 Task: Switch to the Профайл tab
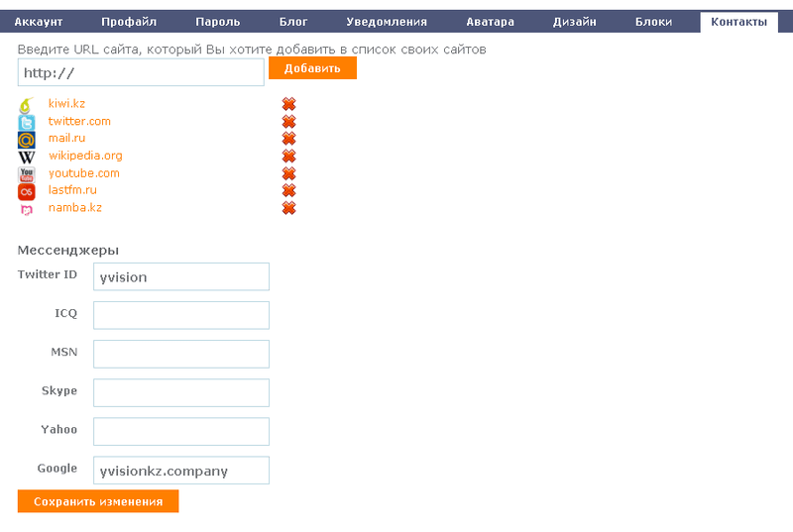click(x=129, y=22)
